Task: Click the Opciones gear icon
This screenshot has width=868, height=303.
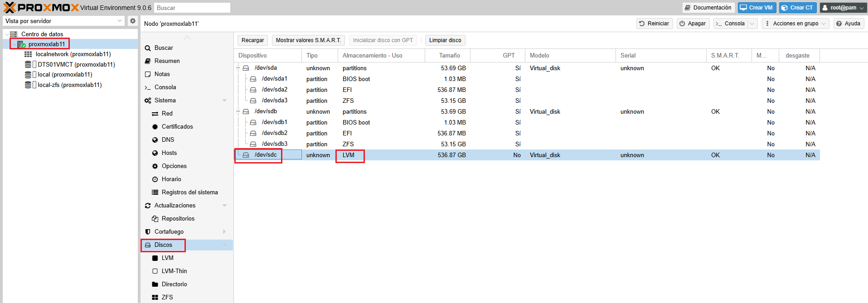Action: pos(155,166)
